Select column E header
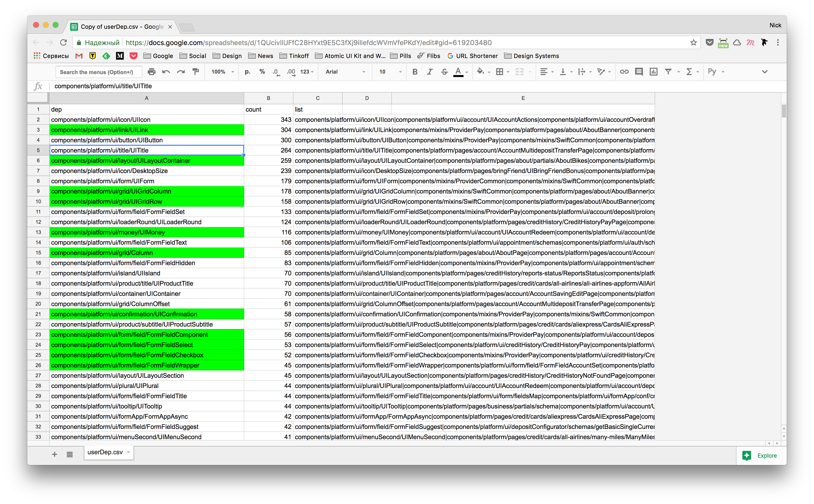814x504 pixels. [523, 98]
